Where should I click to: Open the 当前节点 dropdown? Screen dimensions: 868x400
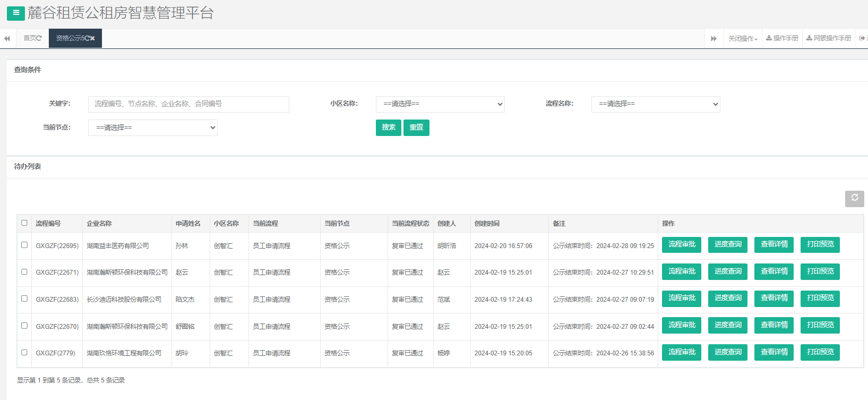153,127
